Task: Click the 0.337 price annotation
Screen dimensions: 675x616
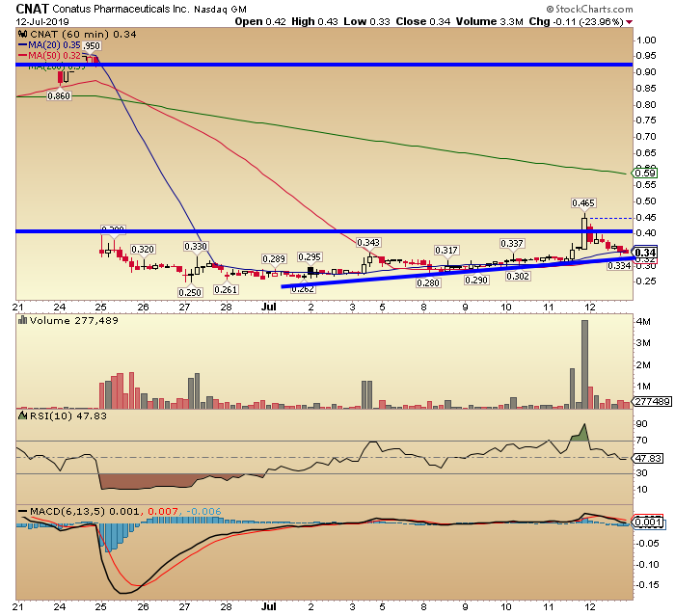Action: [x=512, y=244]
